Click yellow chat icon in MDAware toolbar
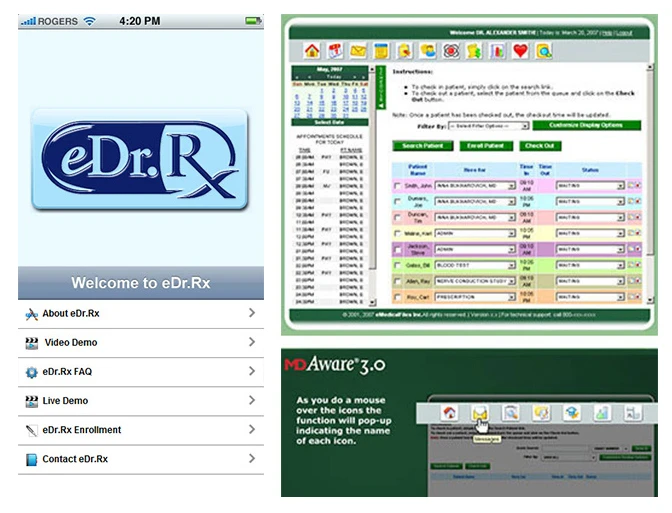 point(541,413)
